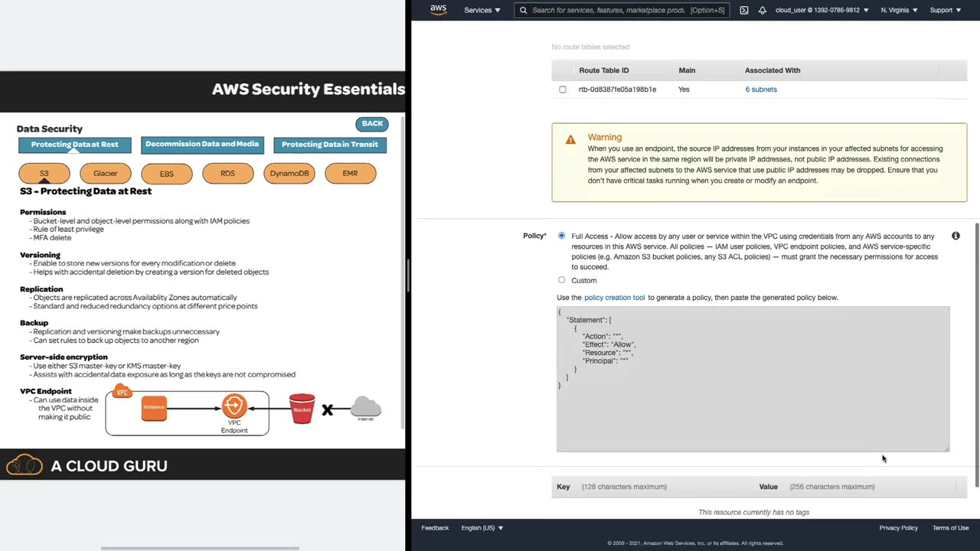Click the Main column header

click(687, 70)
